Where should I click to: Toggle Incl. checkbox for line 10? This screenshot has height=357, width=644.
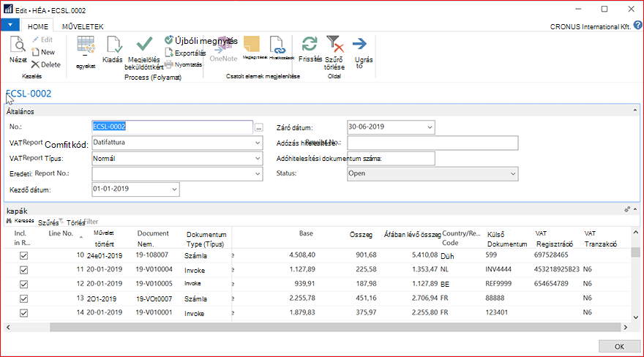[24, 255]
